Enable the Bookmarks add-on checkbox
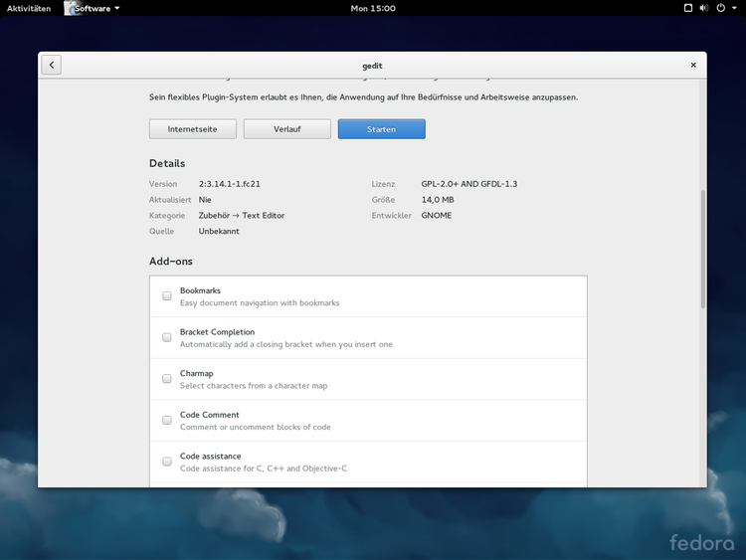The image size is (746, 560). click(x=167, y=296)
